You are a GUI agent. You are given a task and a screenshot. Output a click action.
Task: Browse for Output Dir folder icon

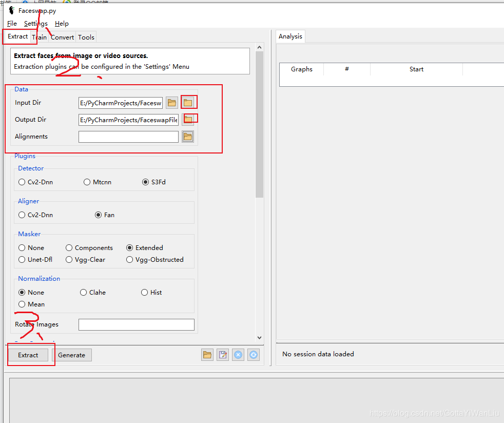pyautogui.click(x=188, y=120)
